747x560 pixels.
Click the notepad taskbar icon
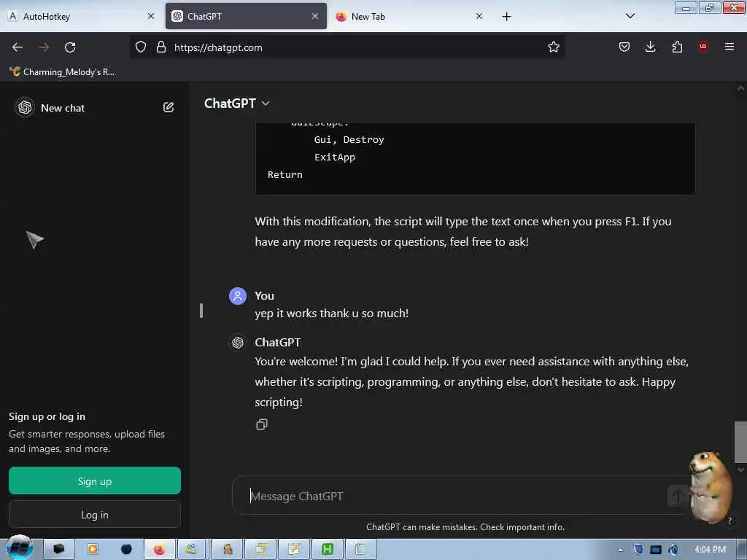pyautogui.click(x=360, y=549)
